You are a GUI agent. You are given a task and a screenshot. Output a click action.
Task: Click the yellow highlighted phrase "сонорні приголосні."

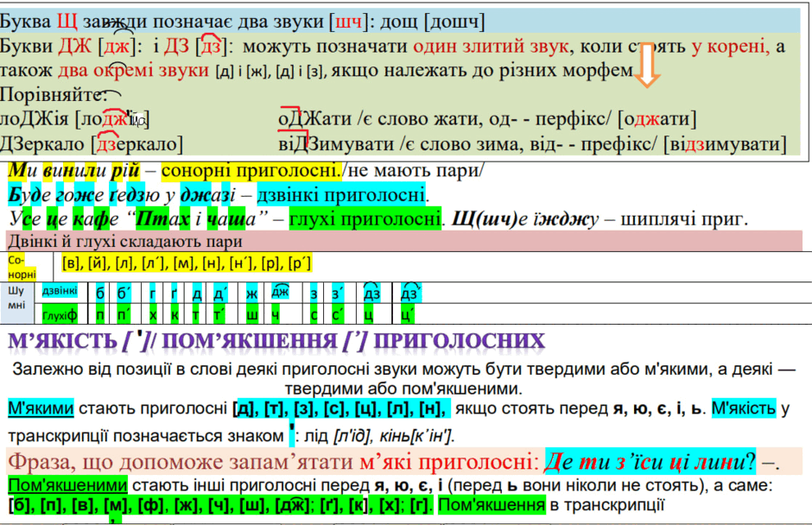pos(251,170)
